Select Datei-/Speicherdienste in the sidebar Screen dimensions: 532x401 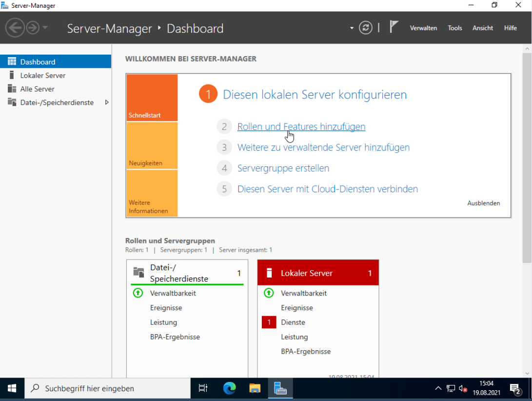click(x=56, y=102)
